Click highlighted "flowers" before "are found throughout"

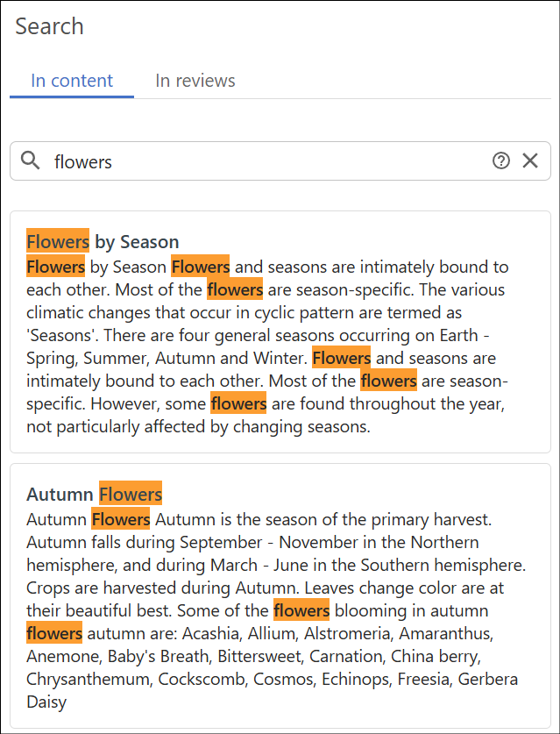pos(238,404)
